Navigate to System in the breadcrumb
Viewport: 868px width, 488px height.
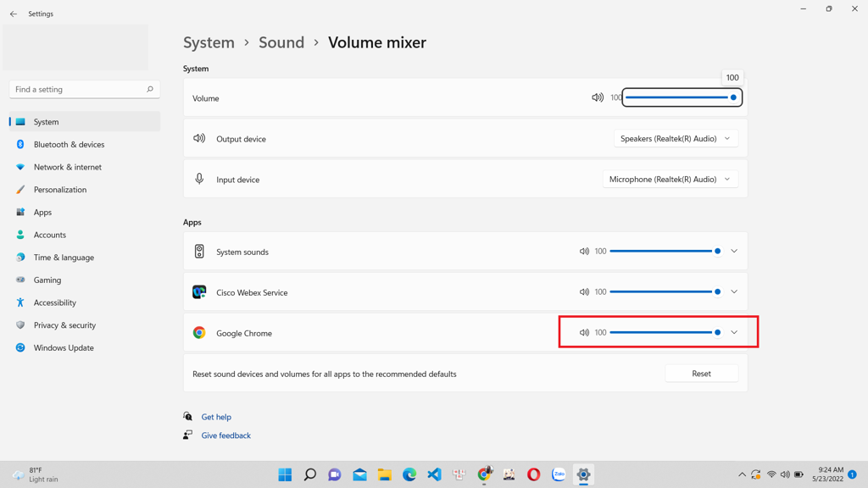[209, 42]
